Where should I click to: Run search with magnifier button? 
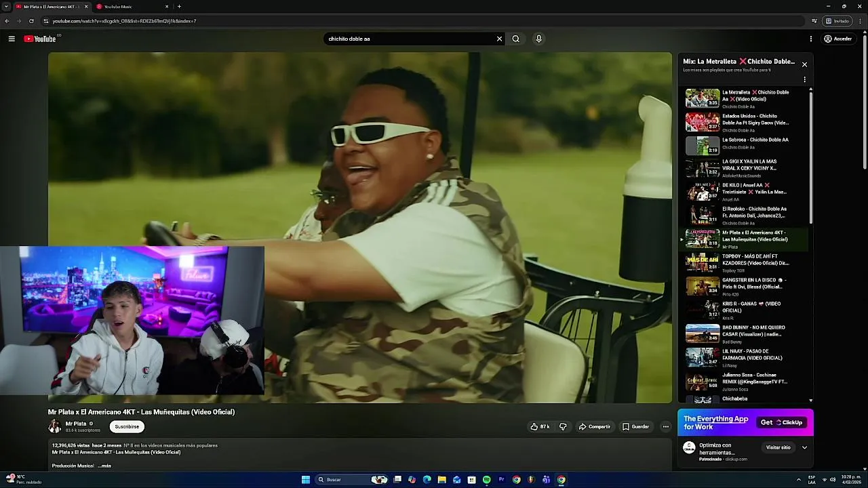(516, 39)
